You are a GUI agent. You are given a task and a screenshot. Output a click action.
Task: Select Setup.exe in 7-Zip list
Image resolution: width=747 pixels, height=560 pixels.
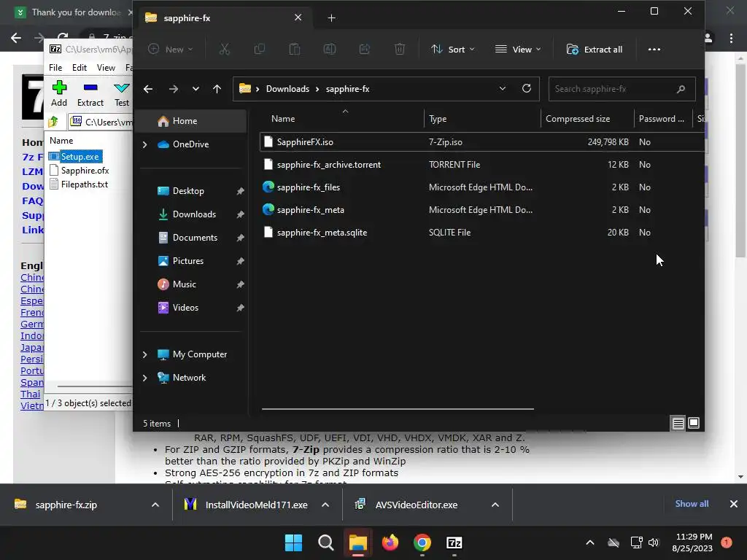75,156
